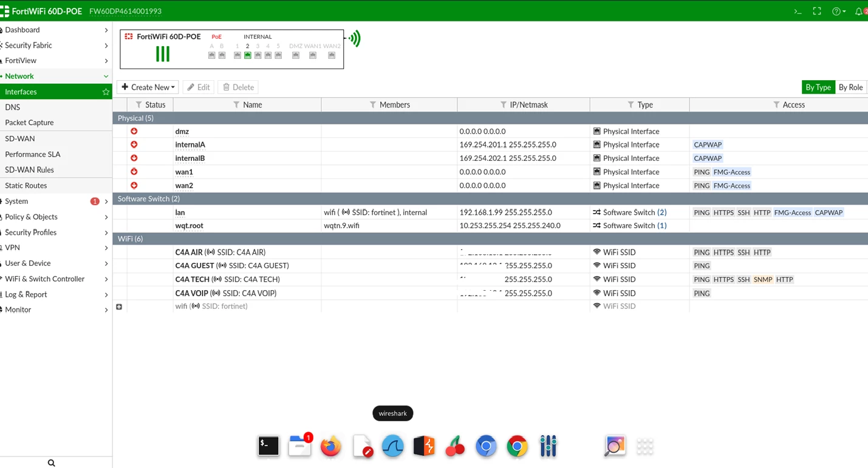The image size is (868, 468).
Task: Click the WAN2 port icon
Action: [x=332, y=55]
